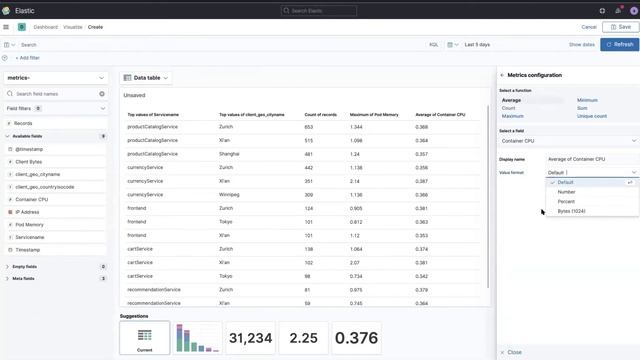This screenshot has width=640, height=360.
Task: Choose Bytes (1024) value format option
Action: pos(592,211)
